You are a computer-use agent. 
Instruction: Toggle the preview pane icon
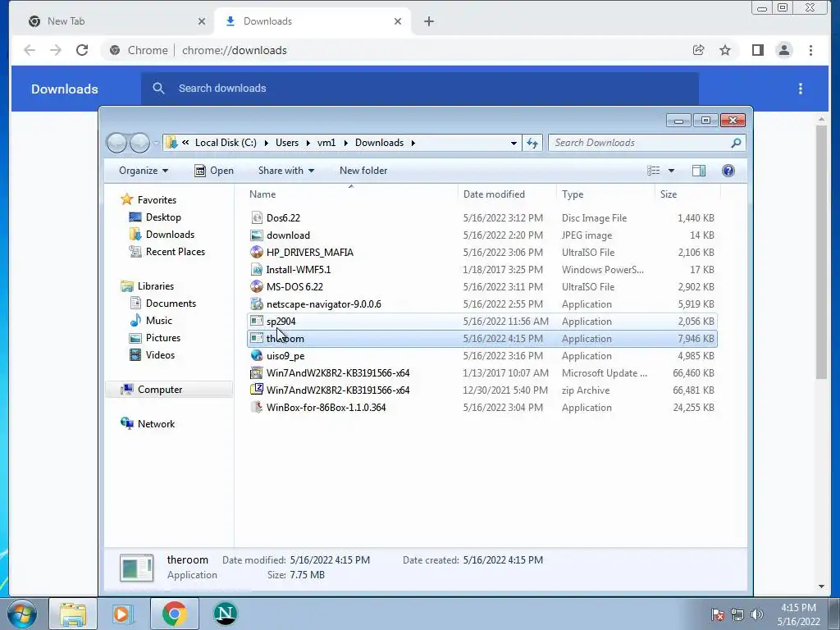point(699,171)
